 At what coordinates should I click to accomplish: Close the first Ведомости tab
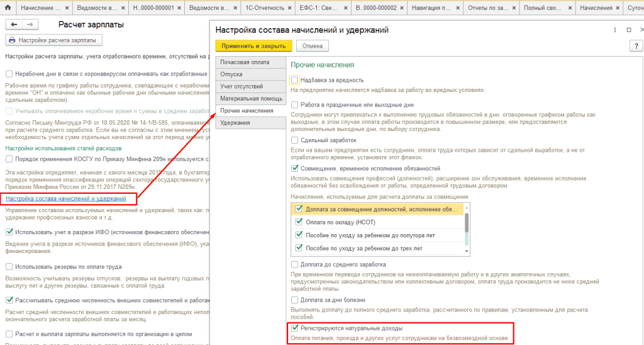tap(123, 8)
